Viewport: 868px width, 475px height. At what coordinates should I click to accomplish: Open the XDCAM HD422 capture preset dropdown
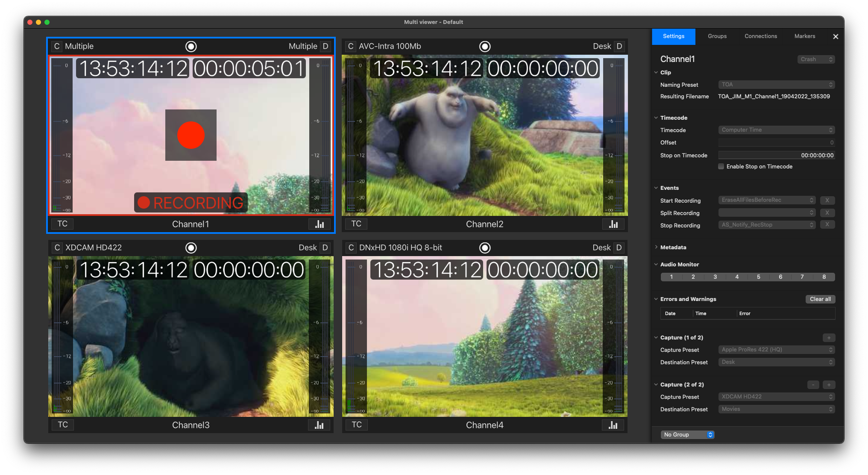click(x=777, y=397)
